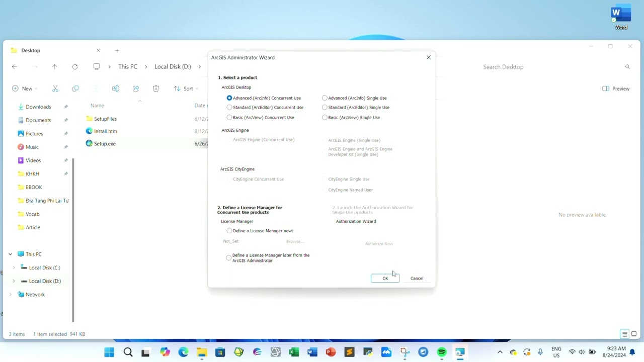The image size is (644, 362).
Task: Open the Article folder in the sidebar
Action: (33, 227)
